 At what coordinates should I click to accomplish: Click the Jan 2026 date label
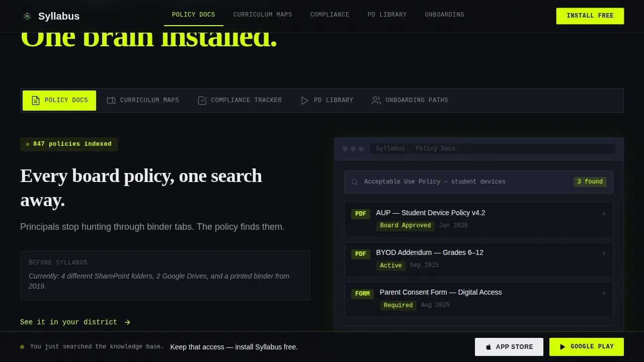pos(453,226)
